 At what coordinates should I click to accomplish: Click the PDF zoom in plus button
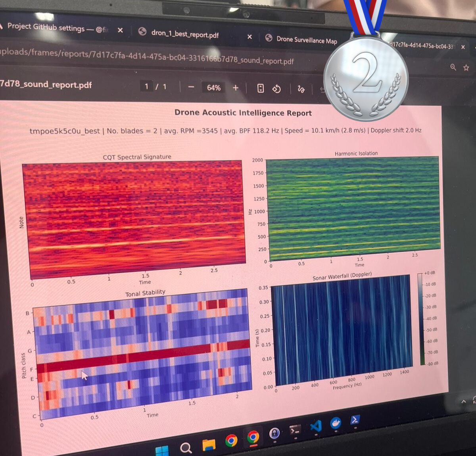pyautogui.click(x=236, y=88)
